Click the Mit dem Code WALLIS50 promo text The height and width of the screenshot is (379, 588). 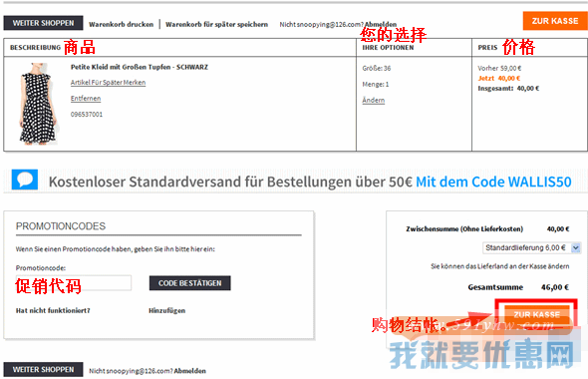coord(493,182)
